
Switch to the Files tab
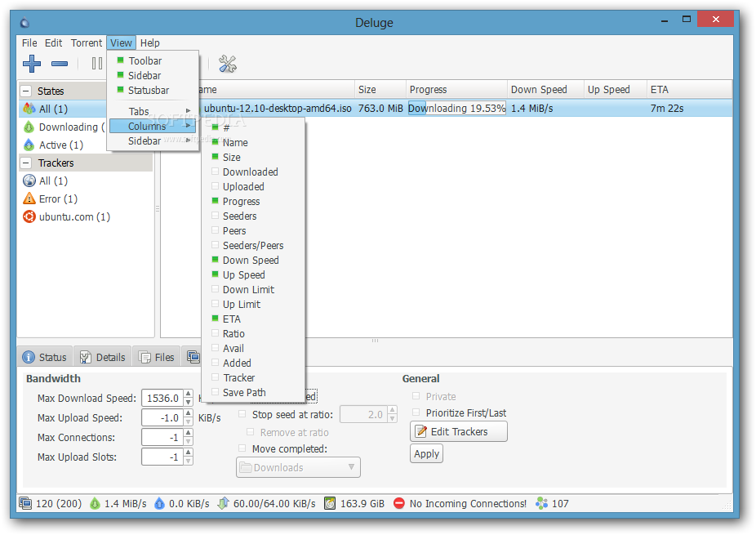click(x=157, y=357)
